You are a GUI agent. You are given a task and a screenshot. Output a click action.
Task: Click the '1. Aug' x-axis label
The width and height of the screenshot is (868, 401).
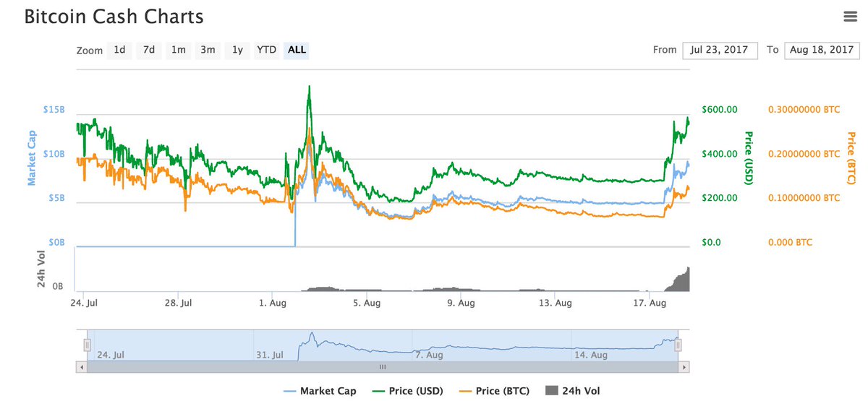pos(272,302)
